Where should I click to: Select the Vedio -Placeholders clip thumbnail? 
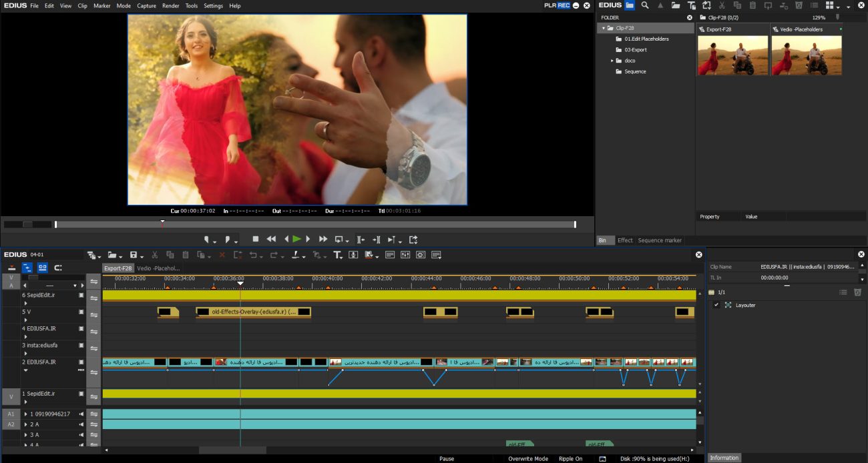tap(806, 55)
